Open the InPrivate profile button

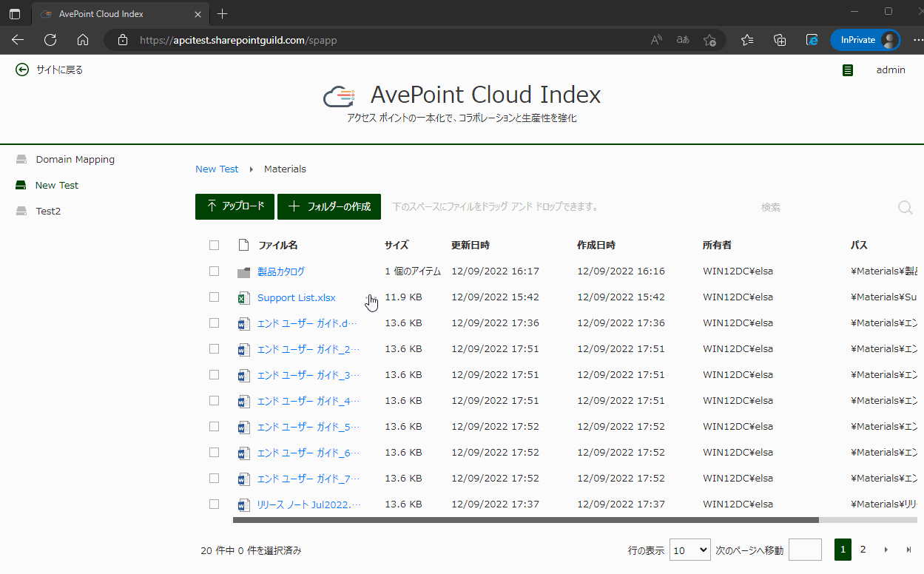866,40
